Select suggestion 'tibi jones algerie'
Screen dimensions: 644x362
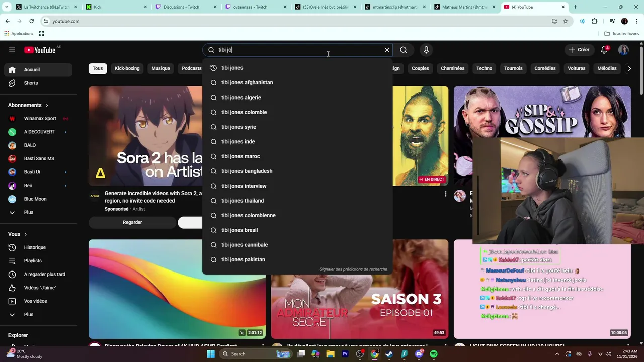coord(297,98)
